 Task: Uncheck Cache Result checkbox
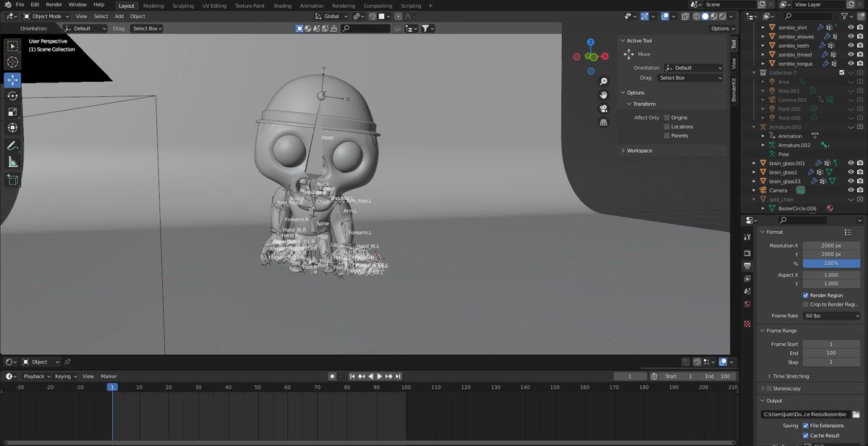click(x=806, y=435)
